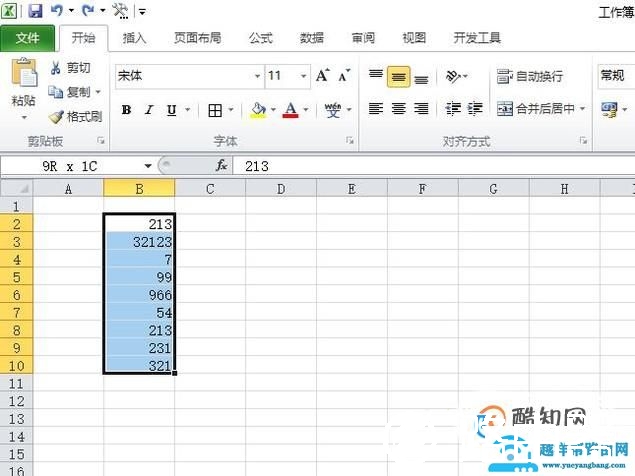Expand the fill color palette arrow
The image size is (635, 476).
[273, 110]
